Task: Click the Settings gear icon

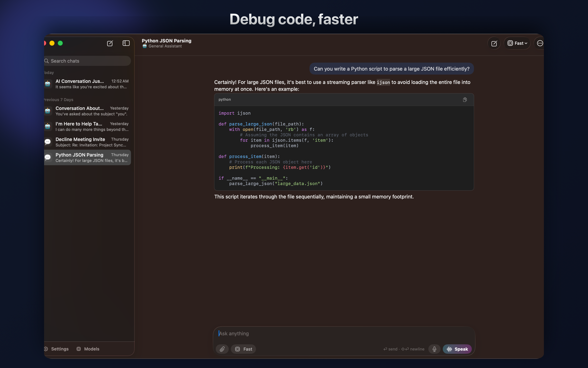Action: (x=46, y=349)
